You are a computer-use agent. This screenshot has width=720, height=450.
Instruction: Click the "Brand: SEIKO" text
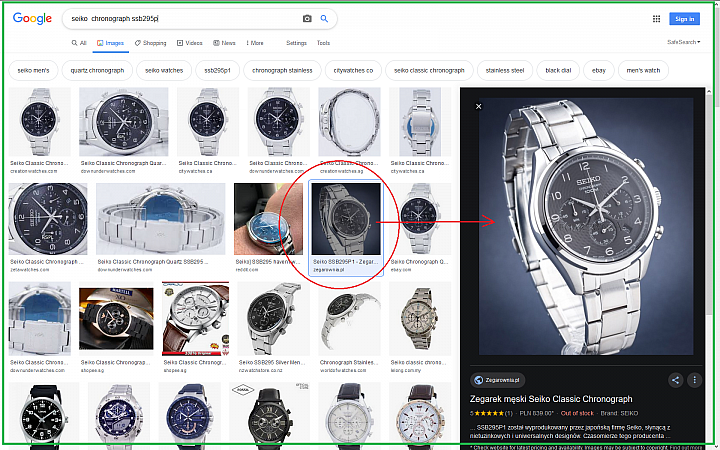tap(619, 413)
